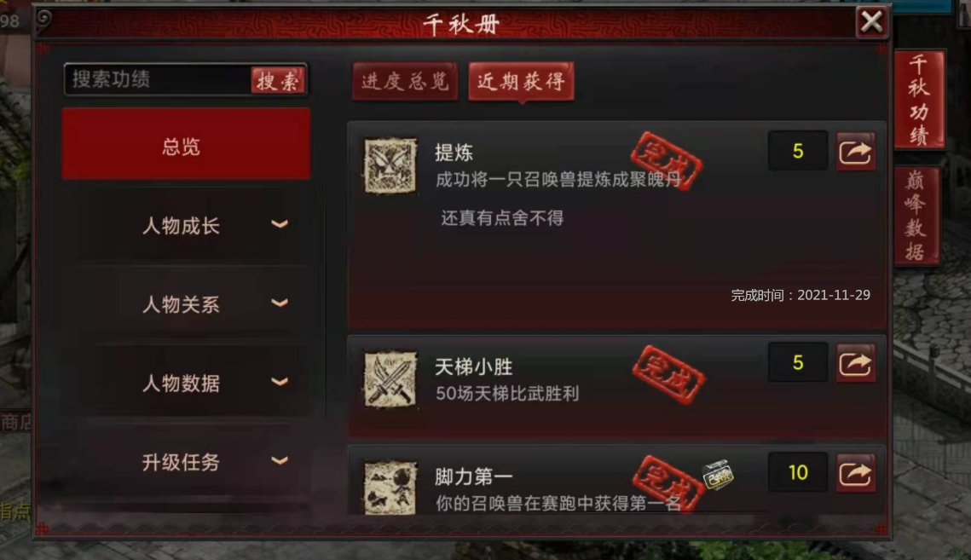The width and height of the screenshot is (971, 560).
Task: Share the 脚力第一 achievement
Action: click(x=856, y=473)
